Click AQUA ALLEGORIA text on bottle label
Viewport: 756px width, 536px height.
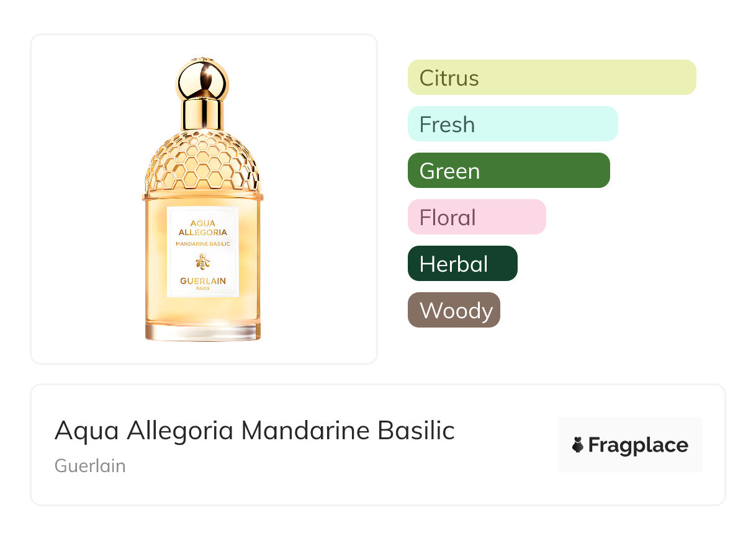pos(203,227)
